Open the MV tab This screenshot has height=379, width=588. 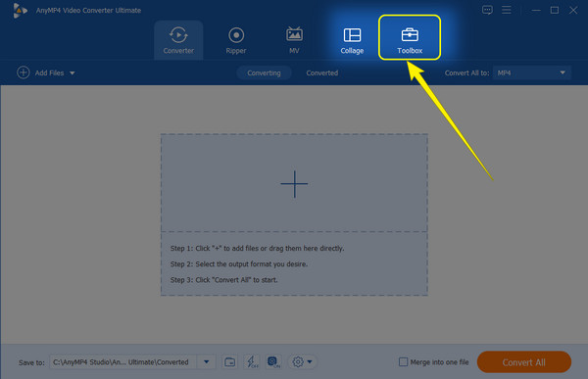tap(294, 40)
